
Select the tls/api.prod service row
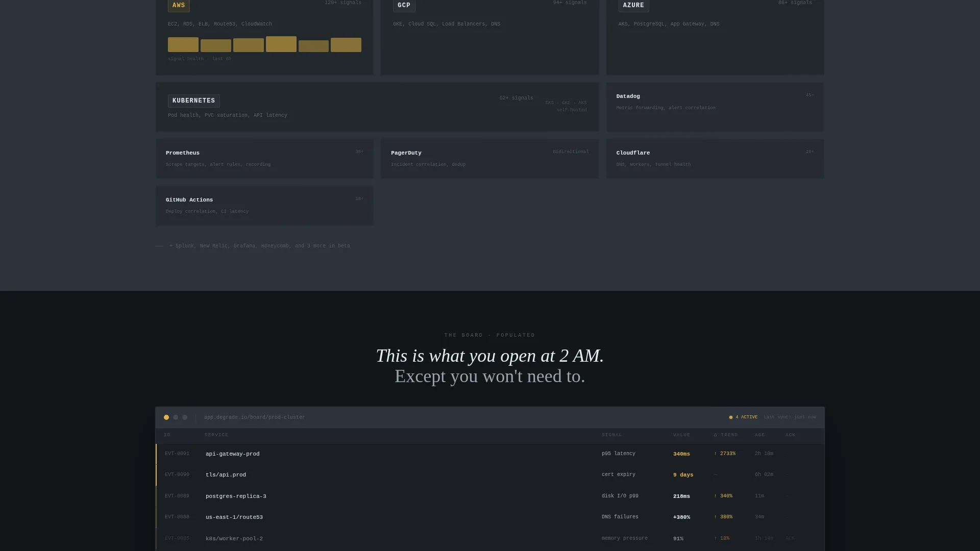[490, 475]
